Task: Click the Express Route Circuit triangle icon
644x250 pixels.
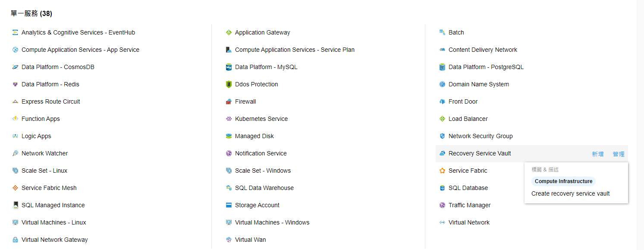Action: point(16,101)
